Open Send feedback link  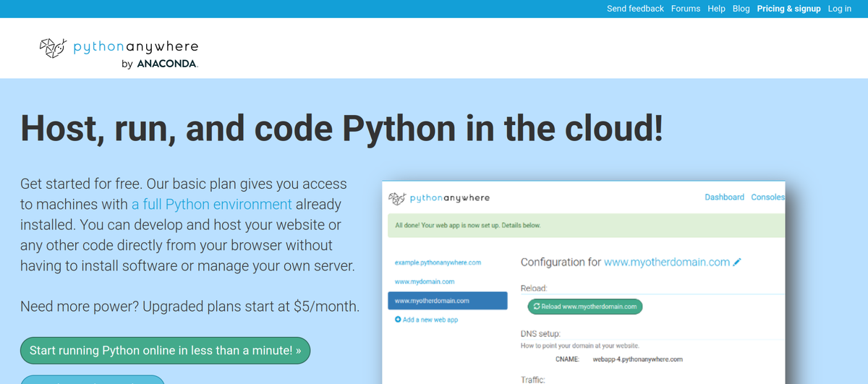(635, 9)
